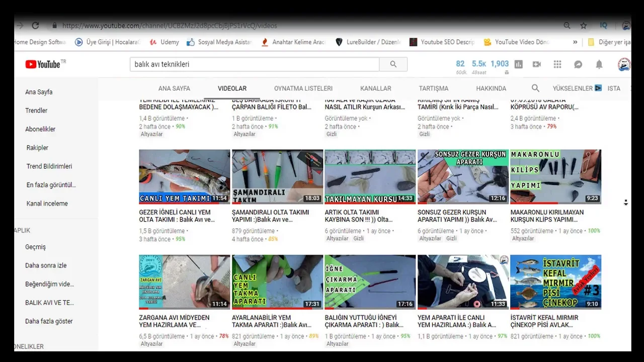
Task: Open TAKILMAYAN KURŞUN video thumbnail
Action: (x=370, y=176)
